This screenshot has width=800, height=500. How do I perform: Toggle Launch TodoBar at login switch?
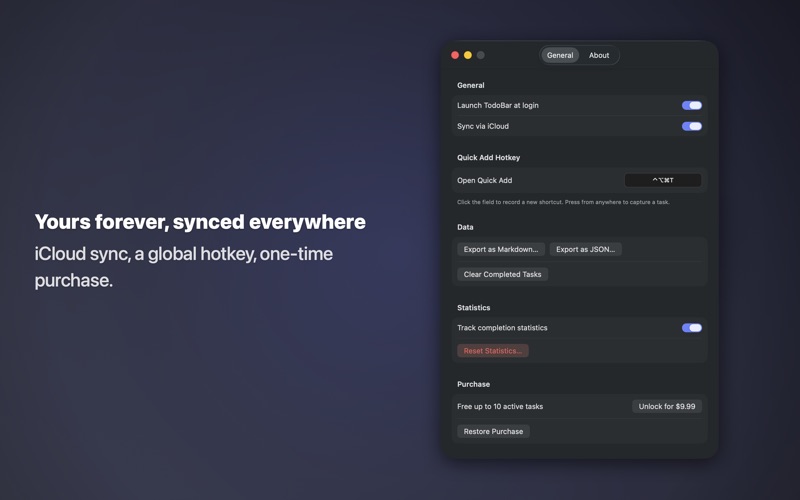[x=692, y=105]
